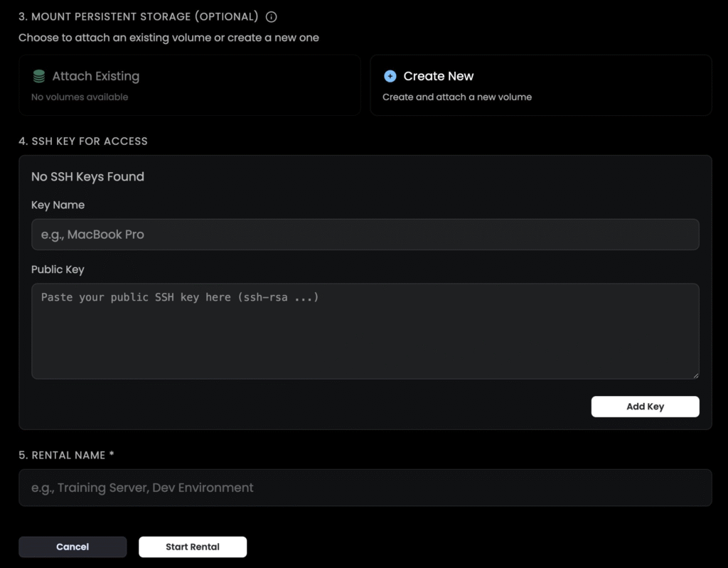This screenshot has width=728, height=568.
Task: Click the '5. RENTAL NAME *' section heading
Action: [x=66, y=455]
